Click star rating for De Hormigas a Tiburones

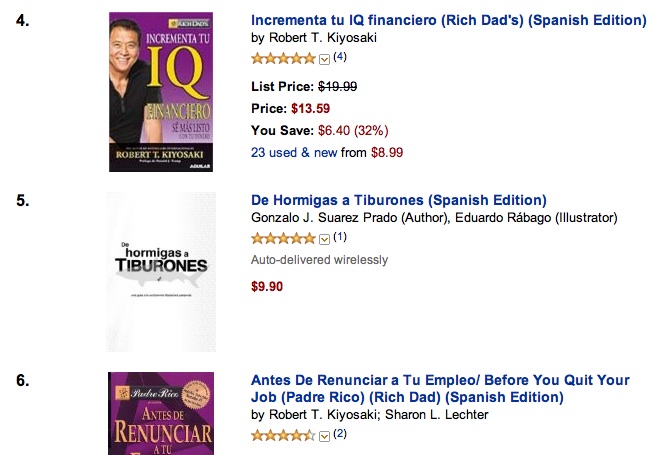pyautogui.click(x=283, y=238)
